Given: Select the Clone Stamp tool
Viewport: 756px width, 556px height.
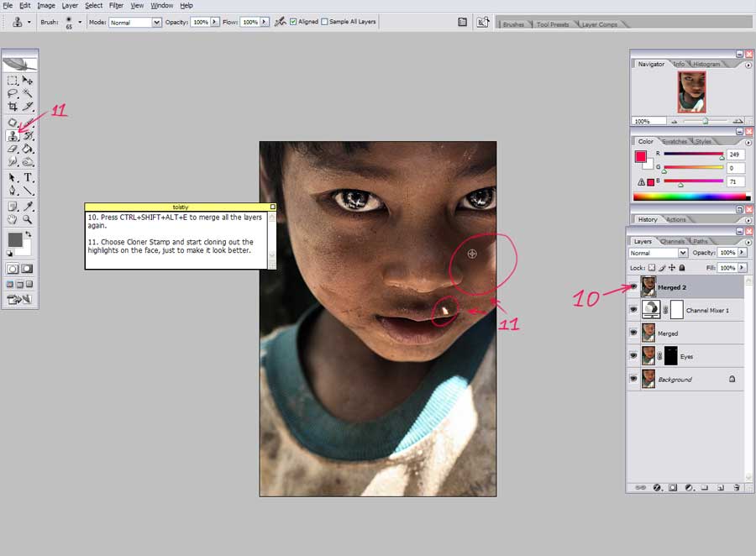Looking at the screenshot, I should pos(13,136).
